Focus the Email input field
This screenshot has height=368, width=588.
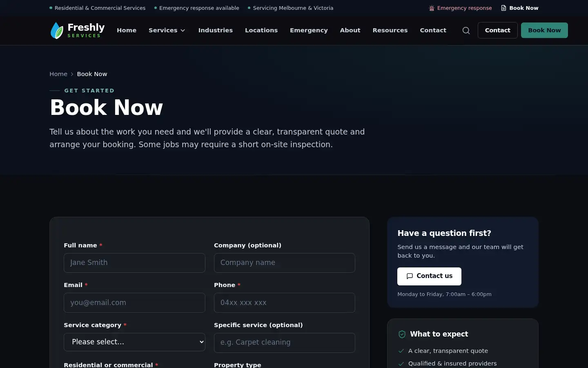pos(134,303)
